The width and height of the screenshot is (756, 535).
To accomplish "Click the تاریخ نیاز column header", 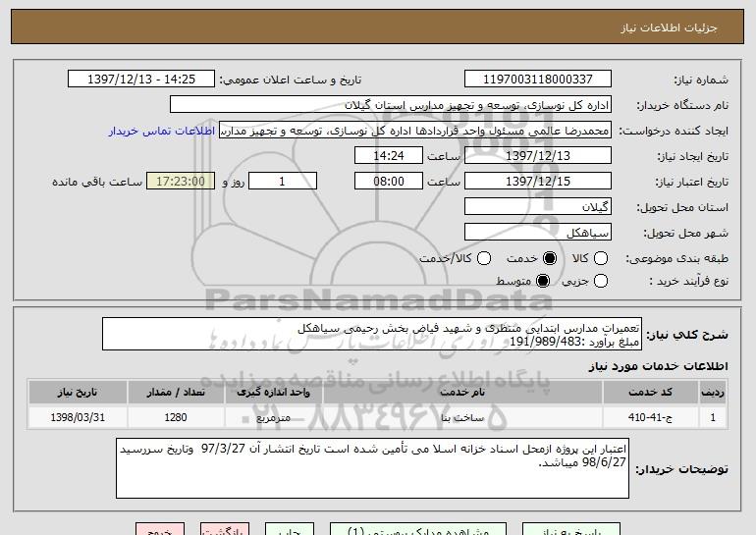I will pyautogui.click(x=78, y=393).
